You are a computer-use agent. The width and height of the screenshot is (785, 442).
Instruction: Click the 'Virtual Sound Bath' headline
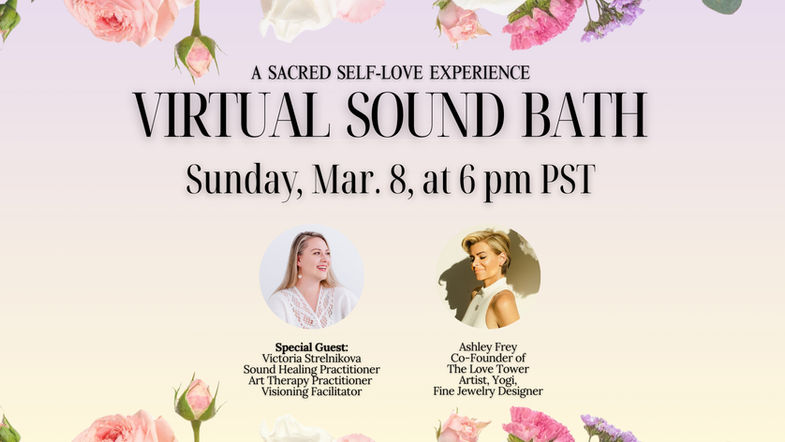(x=390, y=115)
